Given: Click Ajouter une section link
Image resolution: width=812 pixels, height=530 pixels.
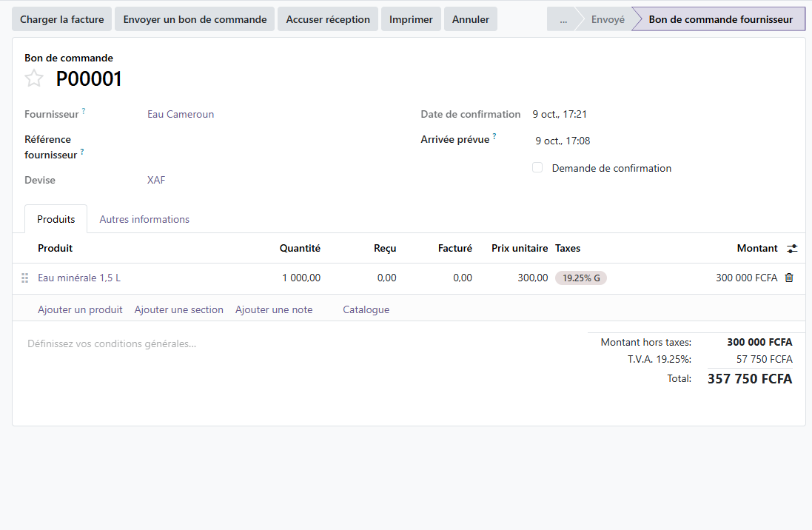Looking at the screenshot, I should [178, 310].
